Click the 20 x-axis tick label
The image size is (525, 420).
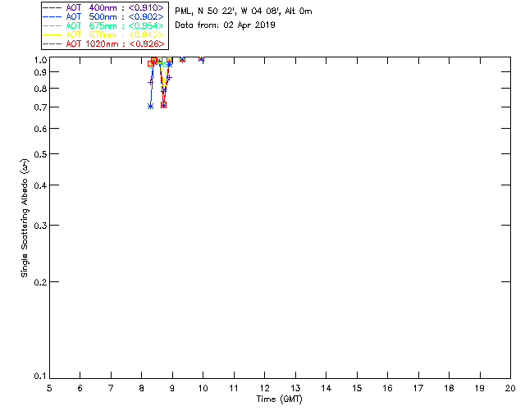click(x=510, y=388)
